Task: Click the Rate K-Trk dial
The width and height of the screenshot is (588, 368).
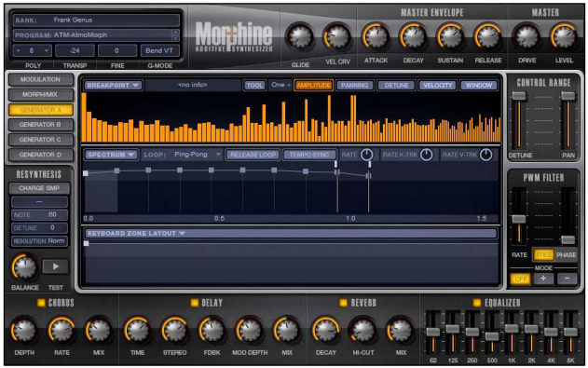Action: pyautogui.click(x=426, y=155)
